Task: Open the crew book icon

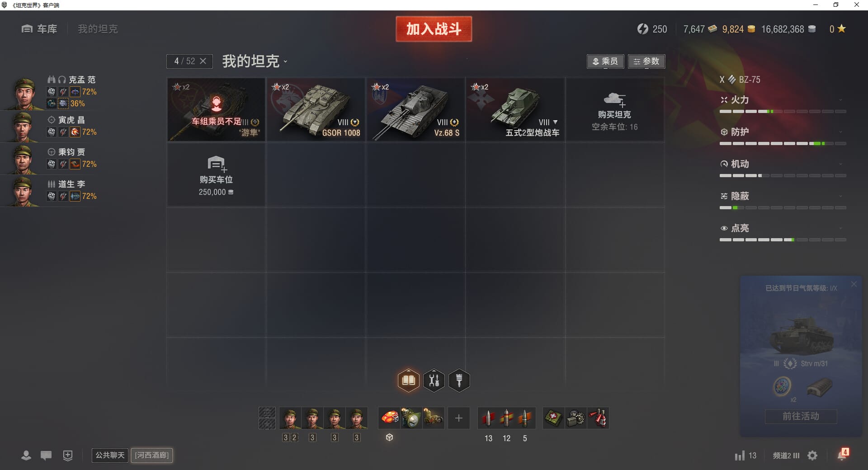Action: tap(408, 381)
